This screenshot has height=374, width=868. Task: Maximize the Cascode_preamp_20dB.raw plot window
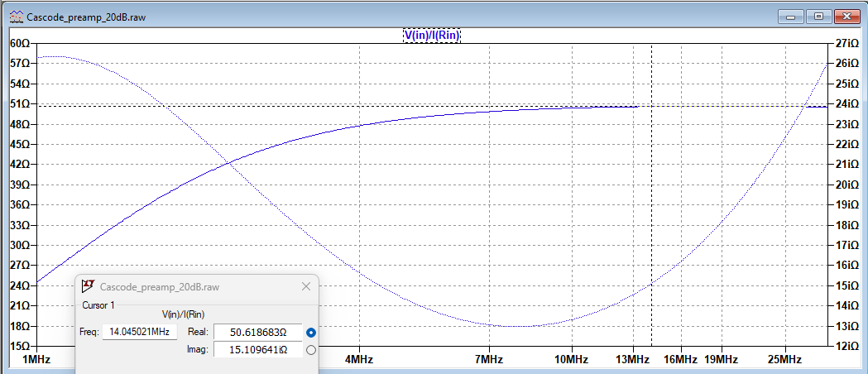pos(818,17)
